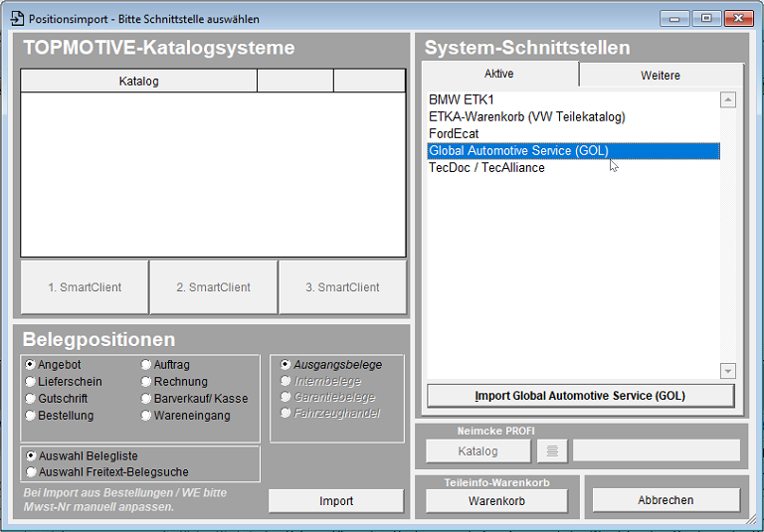Click the 1. SmartClient button

click(85, 287)
